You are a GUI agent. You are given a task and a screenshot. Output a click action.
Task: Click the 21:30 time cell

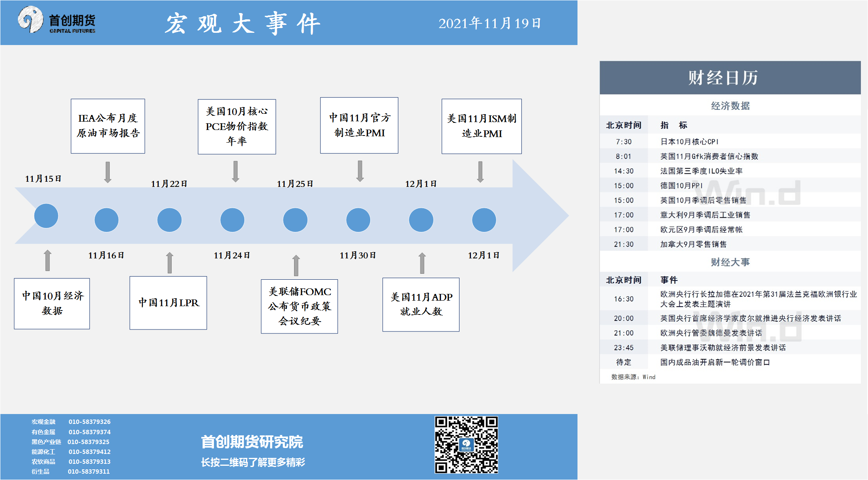click(x=624, y=244)
